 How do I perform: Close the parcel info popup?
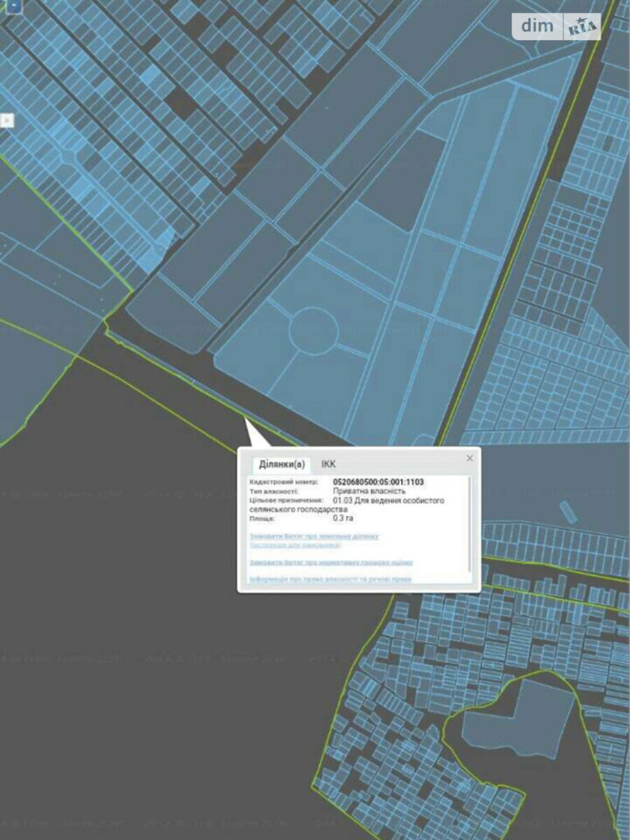click(470, 458)
